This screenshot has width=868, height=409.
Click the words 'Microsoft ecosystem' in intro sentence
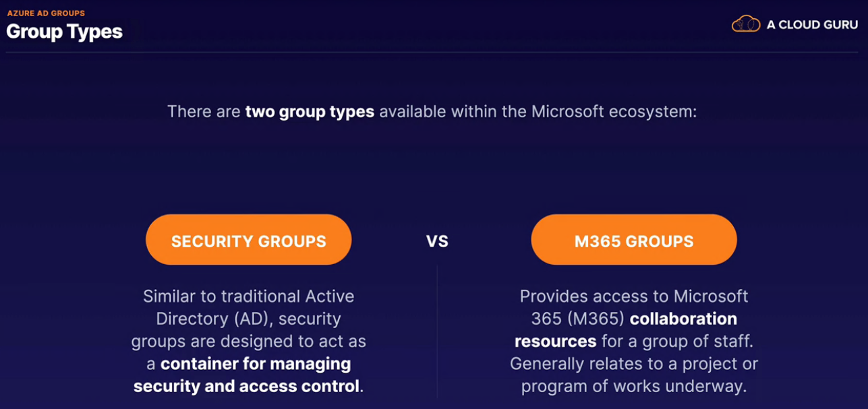coord(614,111)
